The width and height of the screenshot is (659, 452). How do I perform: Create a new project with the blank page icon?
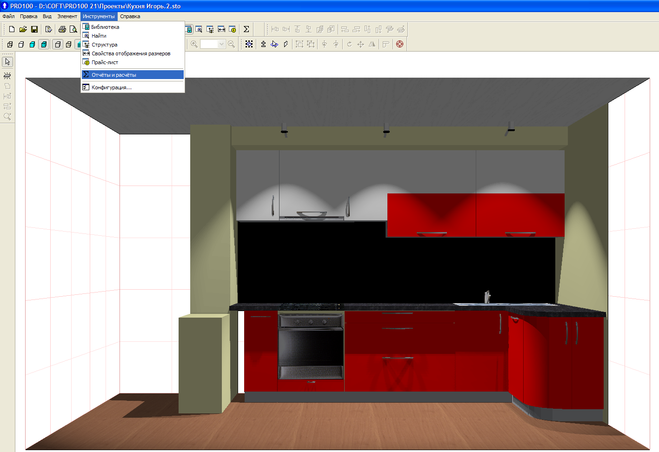pyautogui.click(x=12, y=29)
